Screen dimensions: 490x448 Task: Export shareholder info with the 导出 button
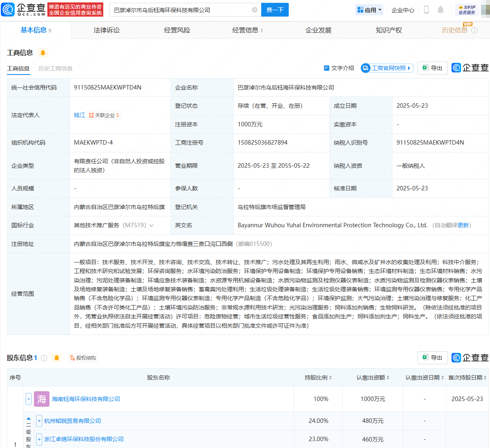point(432,358)
